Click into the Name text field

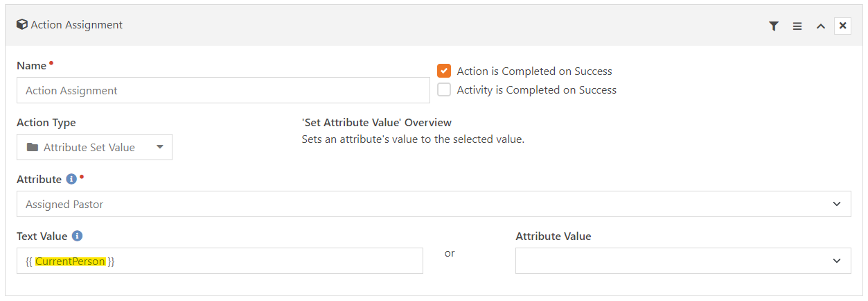[223, 90]
